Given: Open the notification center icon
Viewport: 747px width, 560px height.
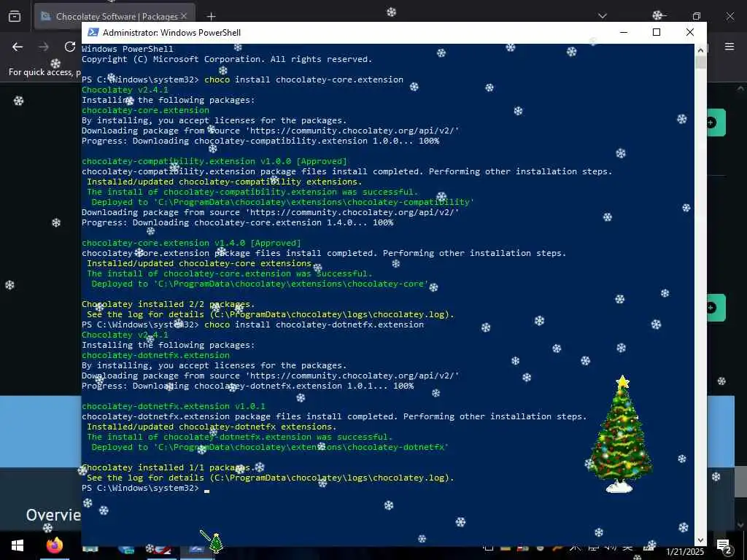Looking at the screenshot, I should 724,546.
